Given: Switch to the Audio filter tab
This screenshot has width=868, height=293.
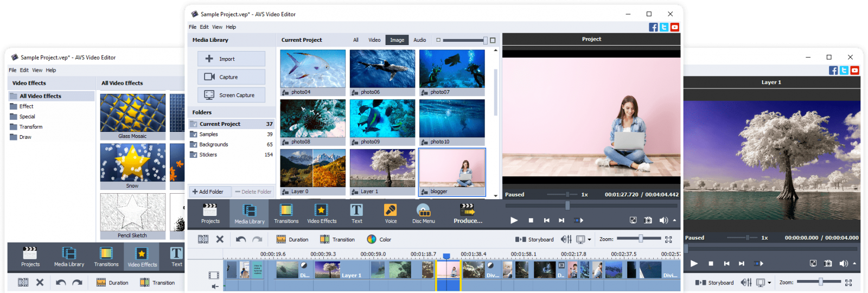Looking at the screenshot, I should point(419,40).
